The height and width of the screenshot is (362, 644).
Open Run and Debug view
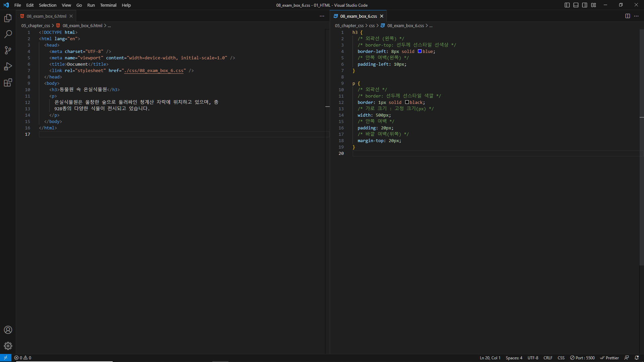pos(8,66)
